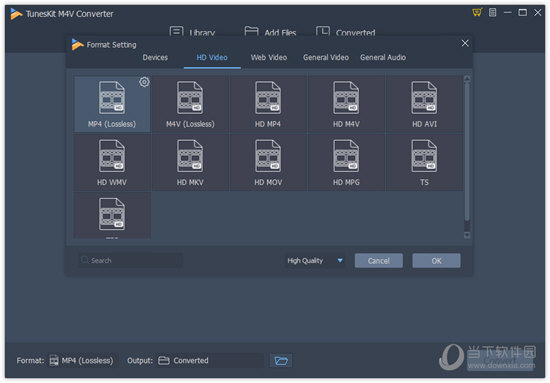This screenshot has height=383, width=550.
Task: Choose the HD MOV format
Action: (x=268, y=163)
